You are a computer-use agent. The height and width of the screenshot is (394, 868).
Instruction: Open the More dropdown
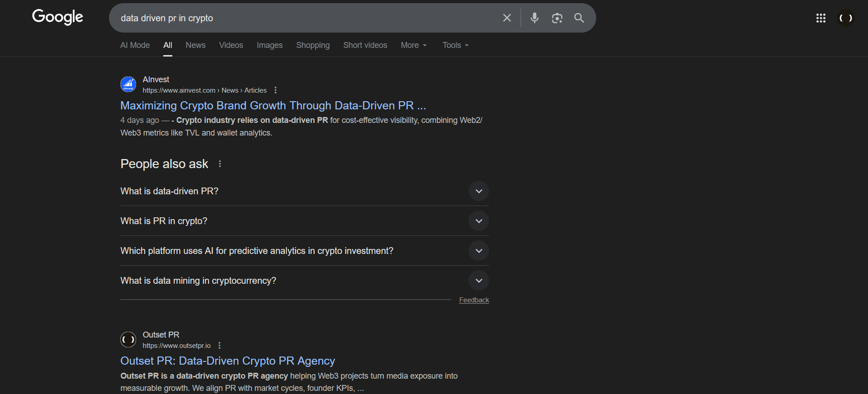(x=413, y=45)
